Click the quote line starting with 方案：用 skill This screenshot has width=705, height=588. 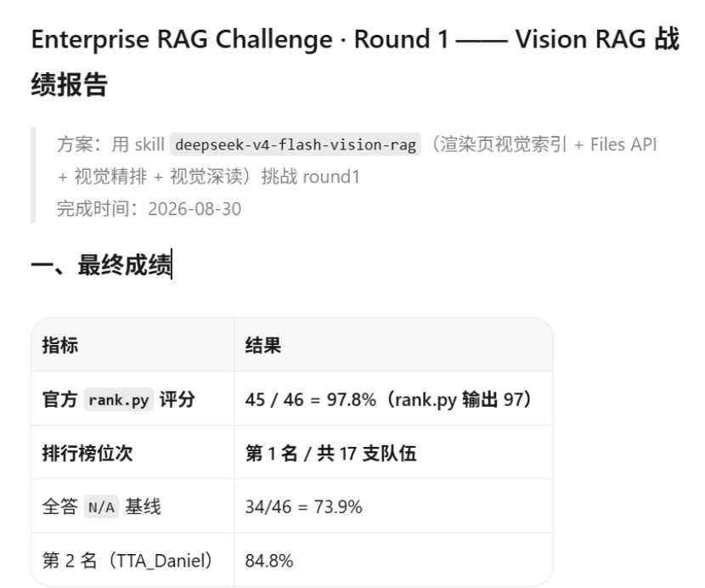(x=357, y=144)
